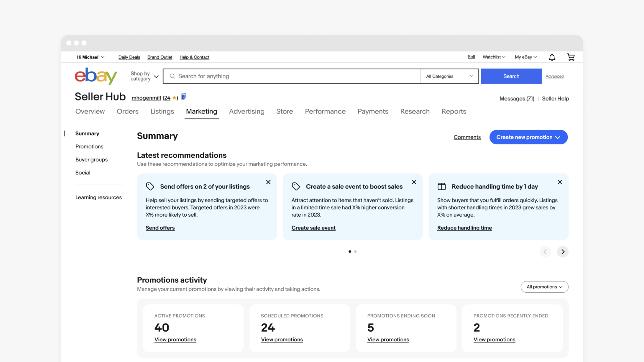644x362 pixels.
Task: Click the eBay logo
Action: click(96, 76)
